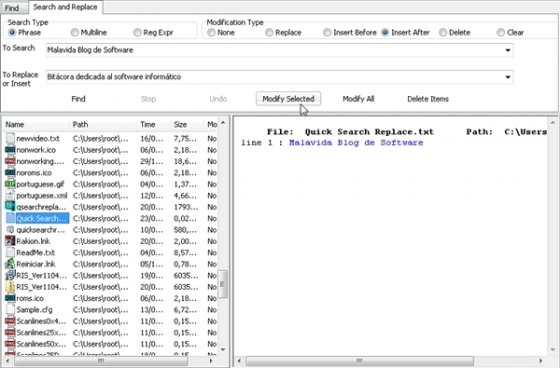
Task: Select the Rakion.lnk row
Action: 111,241
